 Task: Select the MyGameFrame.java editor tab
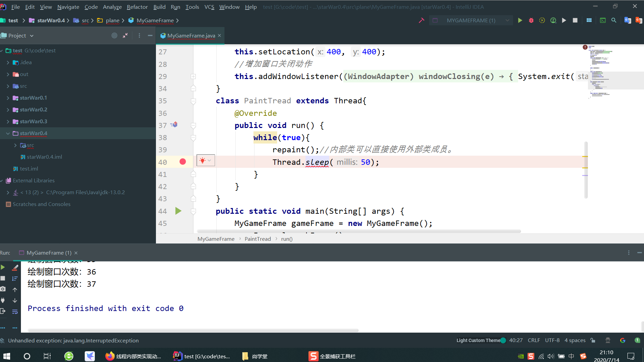(190, 35)
